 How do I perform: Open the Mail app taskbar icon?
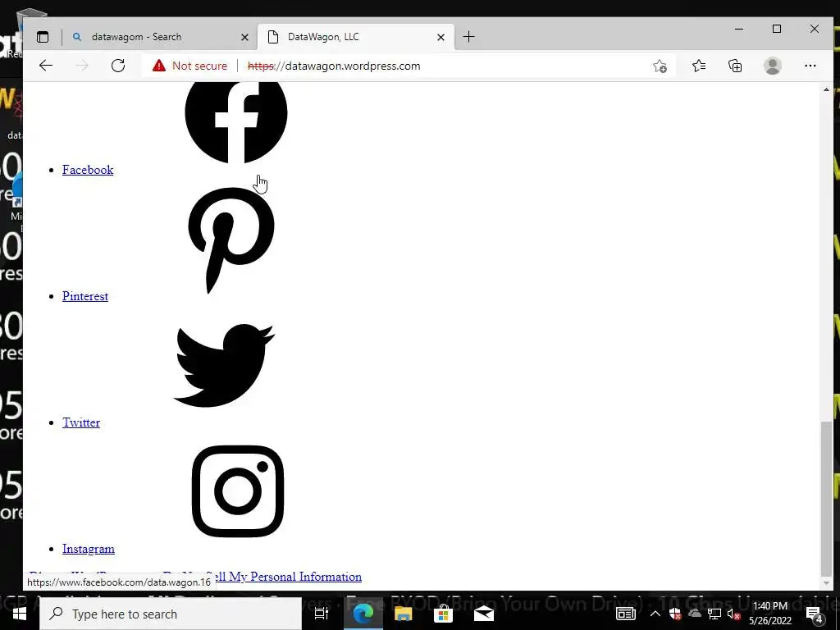(x=484, y=614)
